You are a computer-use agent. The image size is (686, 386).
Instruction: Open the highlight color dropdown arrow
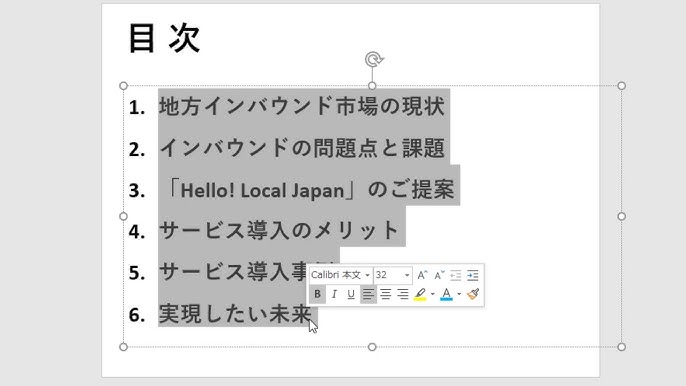coord(432,294)
